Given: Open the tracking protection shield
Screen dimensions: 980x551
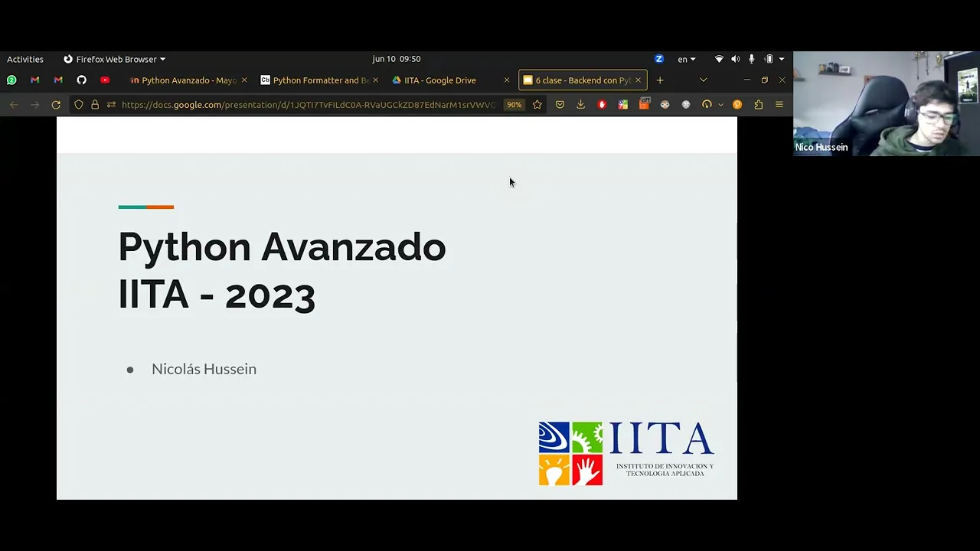Looking at the screenshot, I should coord(79,105).
